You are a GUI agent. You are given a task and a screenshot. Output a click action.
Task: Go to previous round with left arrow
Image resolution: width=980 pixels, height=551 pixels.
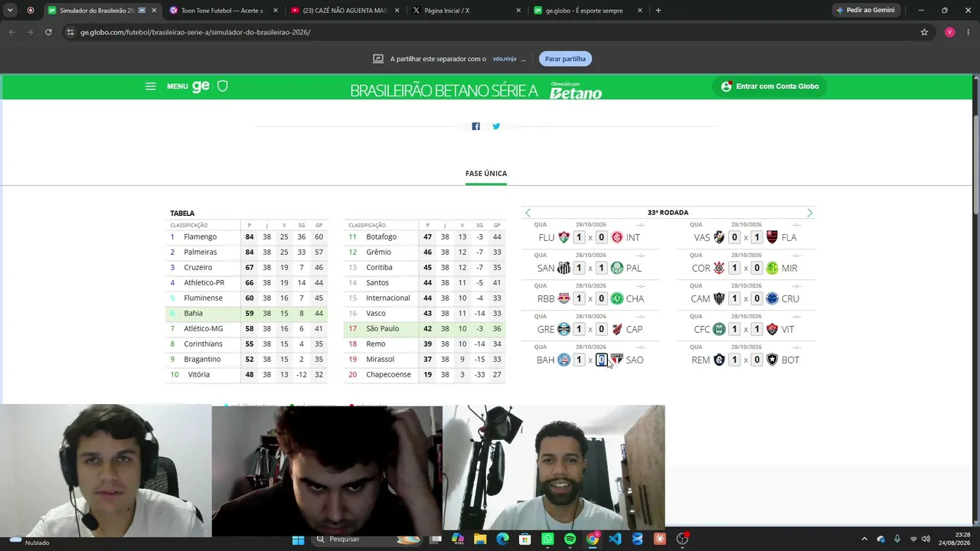coord(528,213)
